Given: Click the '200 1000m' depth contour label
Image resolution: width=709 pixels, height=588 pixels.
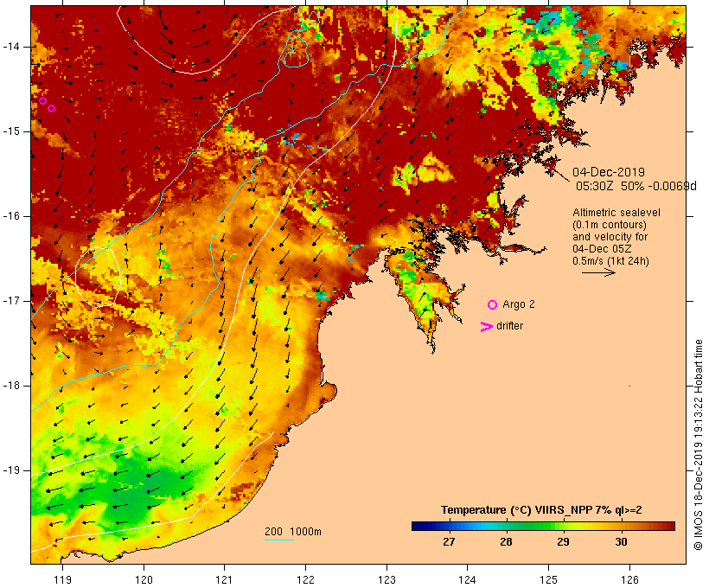Looking at the screenshot, I should 293,532.
